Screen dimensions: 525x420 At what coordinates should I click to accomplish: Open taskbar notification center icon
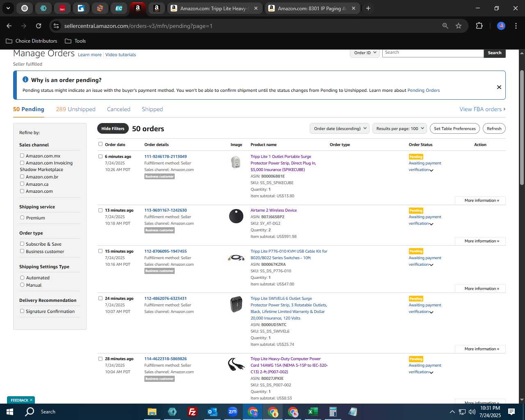tap(511, 412)
